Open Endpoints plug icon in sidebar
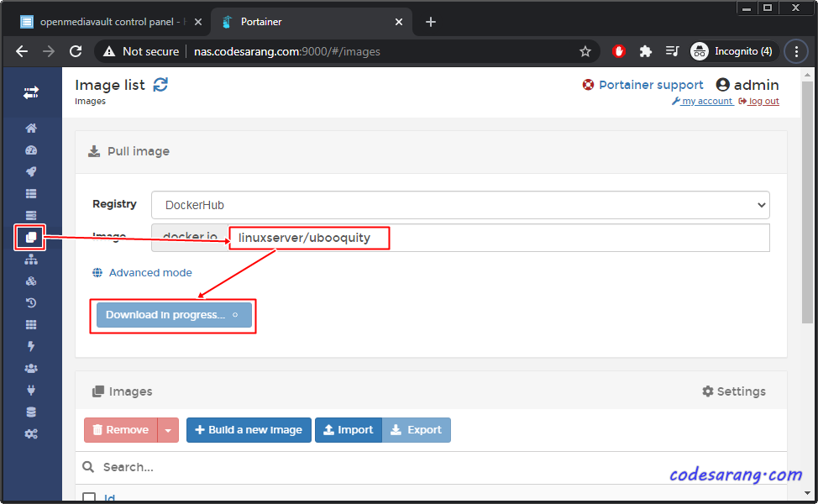Screen dimensions: 818x504 (31, 391)
